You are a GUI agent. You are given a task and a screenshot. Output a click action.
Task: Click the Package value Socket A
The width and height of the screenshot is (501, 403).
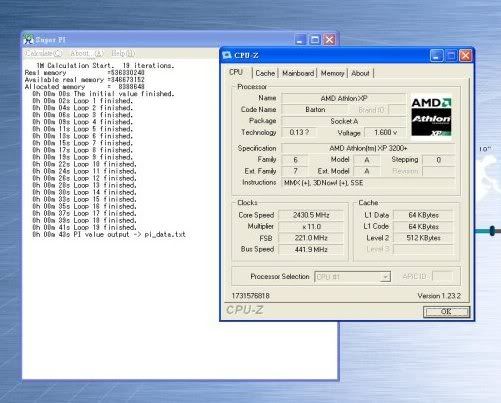(x=344, y=121)
